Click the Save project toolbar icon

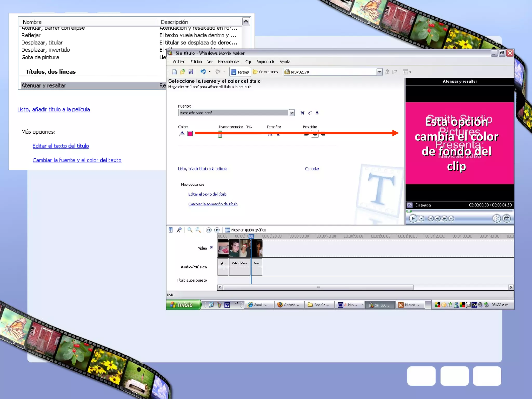point(191,72)
